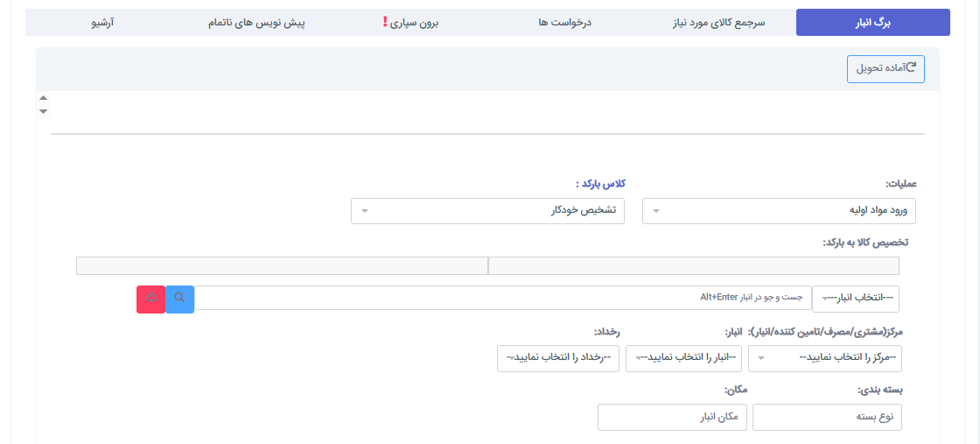980x444 pixels.
Task: Click the red recycle reset button
Action: 150,299
